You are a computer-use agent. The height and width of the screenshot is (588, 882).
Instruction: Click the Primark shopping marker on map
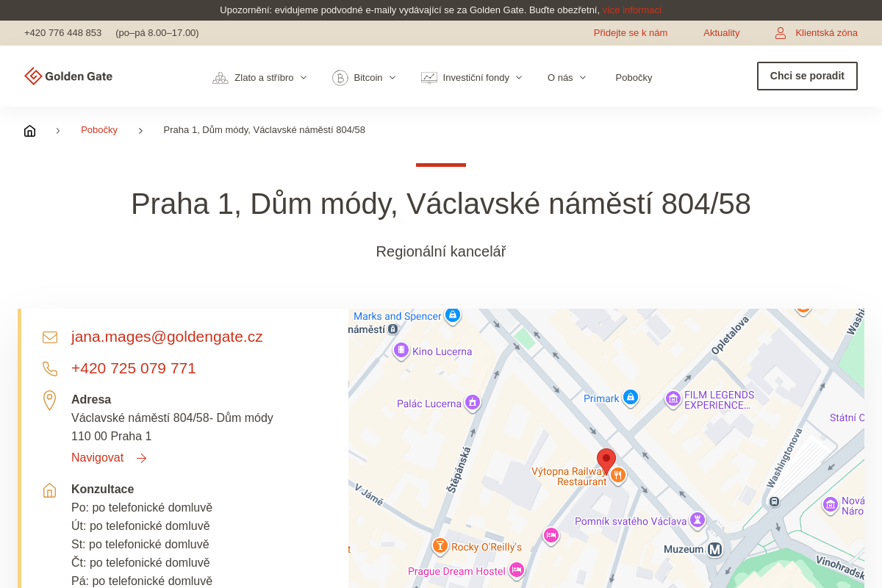pyautogui.click(x=630, y=397)
